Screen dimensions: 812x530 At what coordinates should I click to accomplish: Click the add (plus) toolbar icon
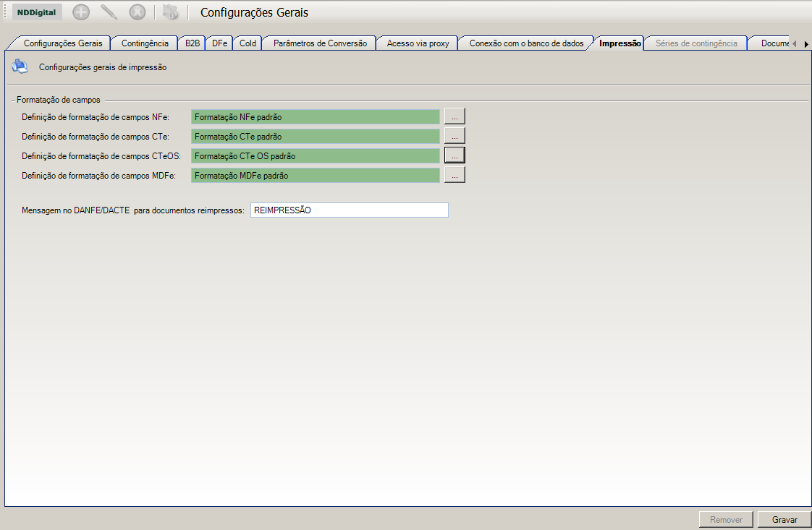point(81,12)
